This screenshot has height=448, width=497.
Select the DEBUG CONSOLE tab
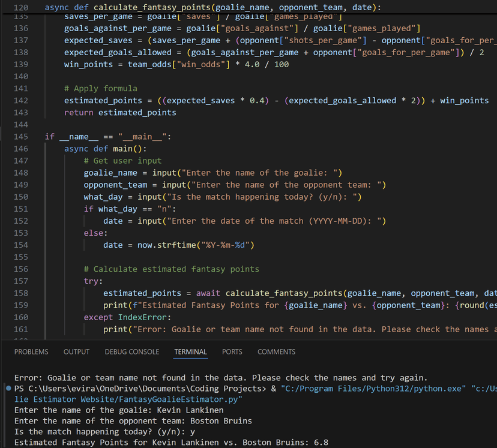tap(132, 352)
